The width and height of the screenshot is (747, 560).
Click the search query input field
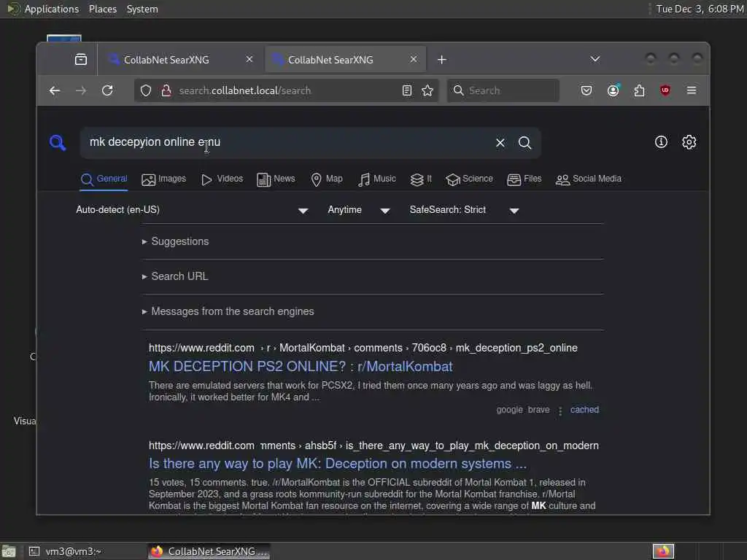(x=286, y=142)
